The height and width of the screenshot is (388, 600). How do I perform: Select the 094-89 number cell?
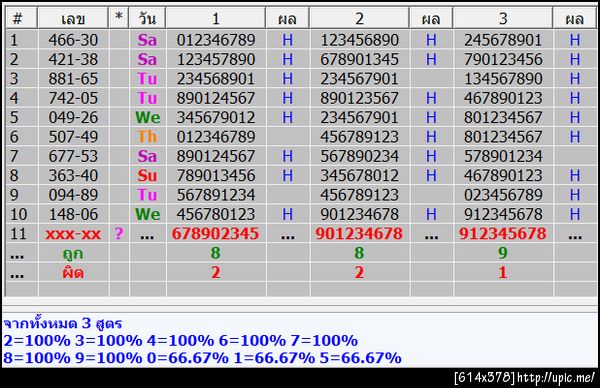(x=73, y=195)
